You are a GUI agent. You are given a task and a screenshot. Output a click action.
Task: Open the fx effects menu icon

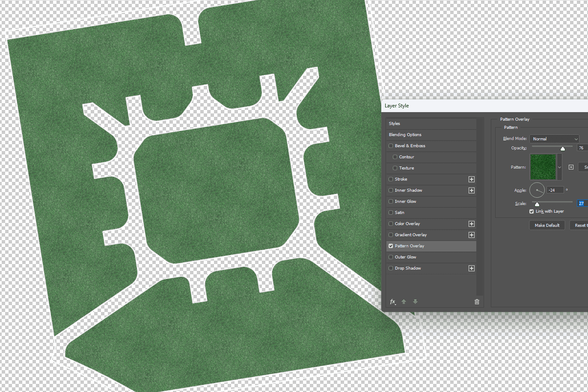[392, 302]
